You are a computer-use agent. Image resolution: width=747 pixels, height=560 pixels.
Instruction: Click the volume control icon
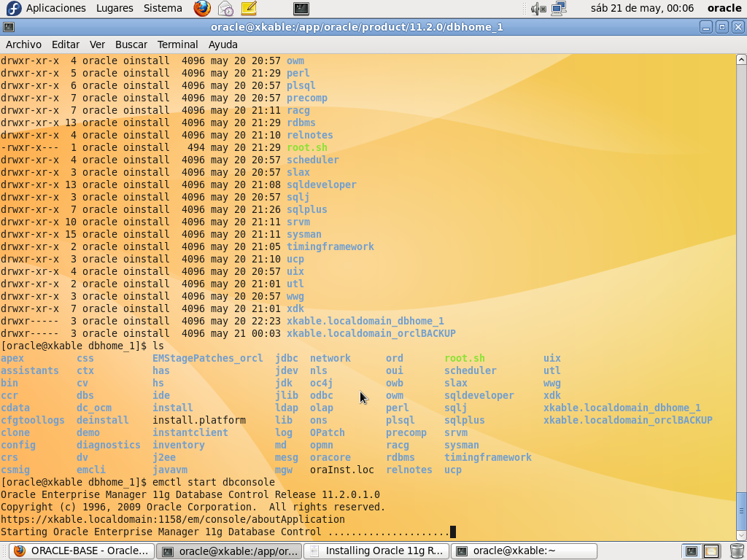click(x=538, y=8)
